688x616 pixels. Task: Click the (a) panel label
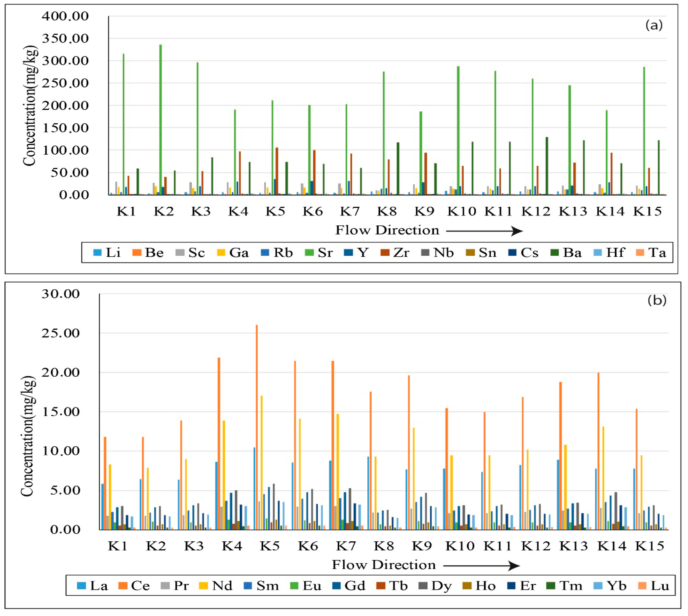click(654, 25)
